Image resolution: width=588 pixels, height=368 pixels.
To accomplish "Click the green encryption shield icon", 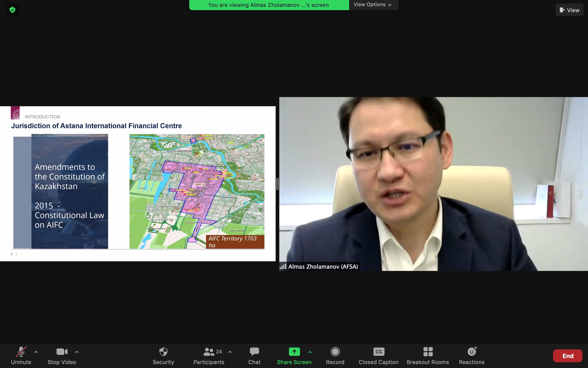I will tap(12, 10).
